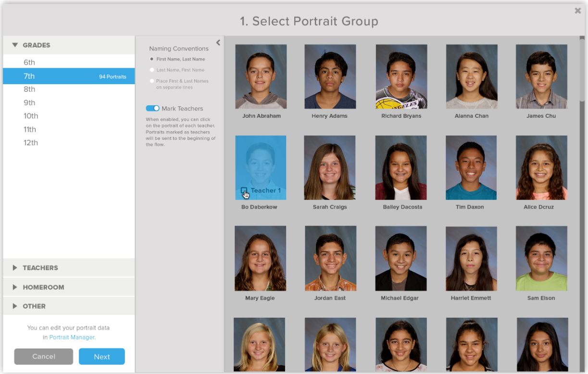Turn off the Mark Teachers switch
Screen dimensions: 588x374
point(153,109)
